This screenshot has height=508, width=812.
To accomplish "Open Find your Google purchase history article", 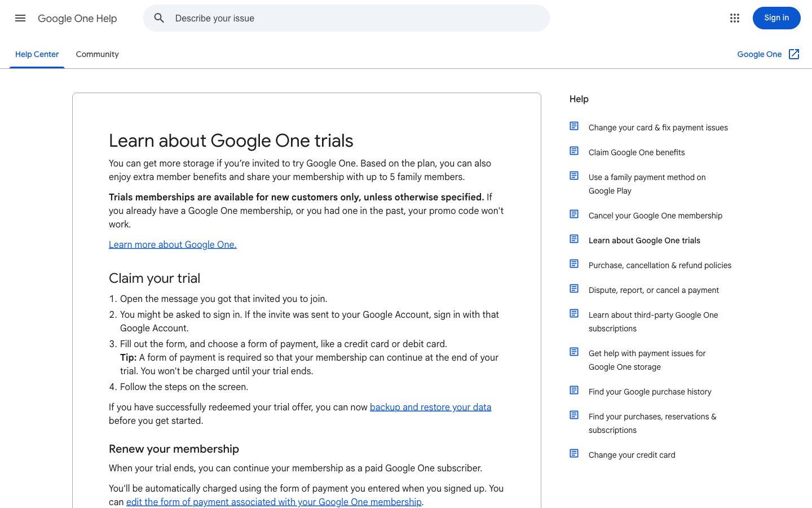I will point(650,392).
